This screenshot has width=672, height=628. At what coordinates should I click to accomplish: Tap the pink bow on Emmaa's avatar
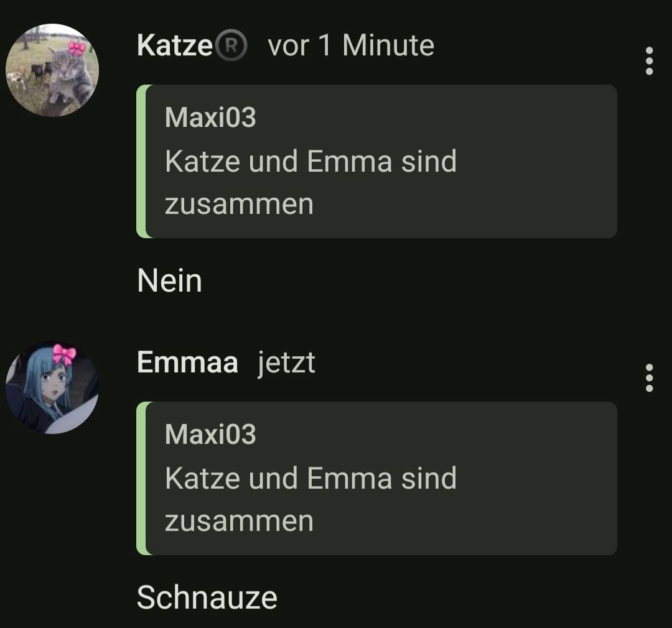tap(64, 354)
